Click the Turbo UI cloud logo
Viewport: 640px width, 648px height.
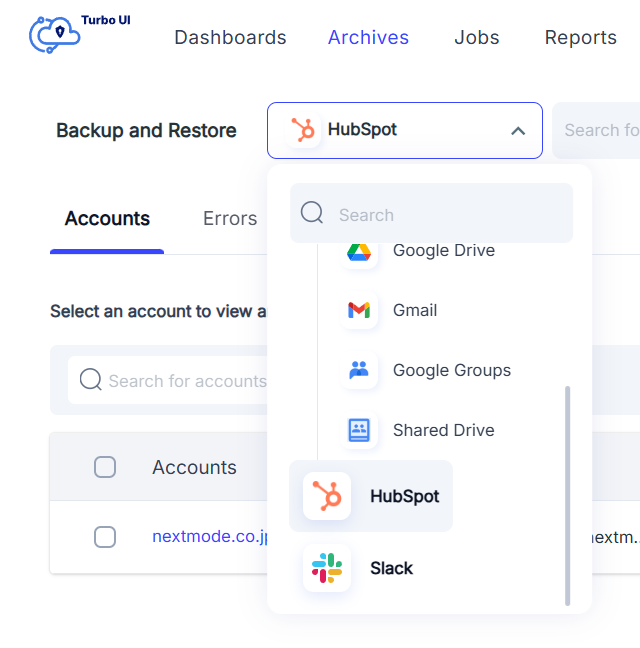54,34
